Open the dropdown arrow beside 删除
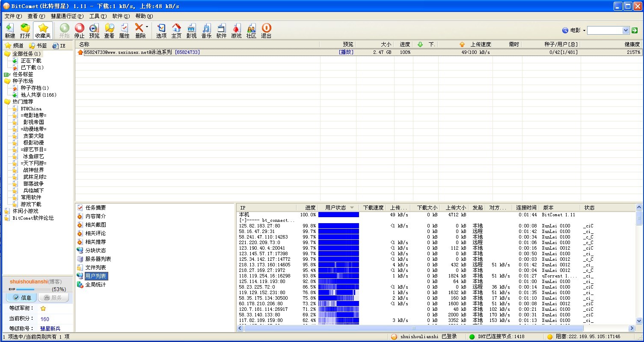Screen dimensions: 644x342 (147, 27)
